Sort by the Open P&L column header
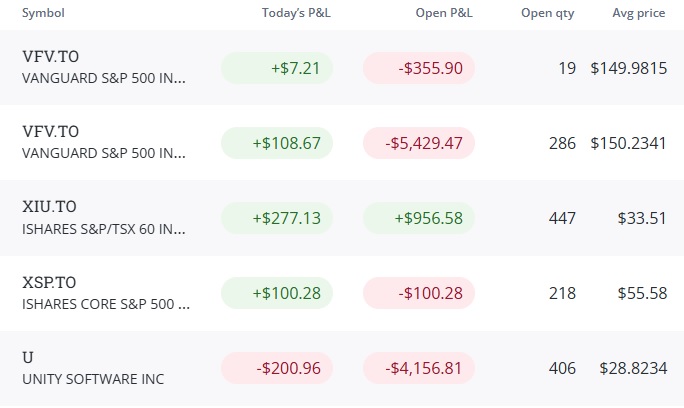 (444, 14)
